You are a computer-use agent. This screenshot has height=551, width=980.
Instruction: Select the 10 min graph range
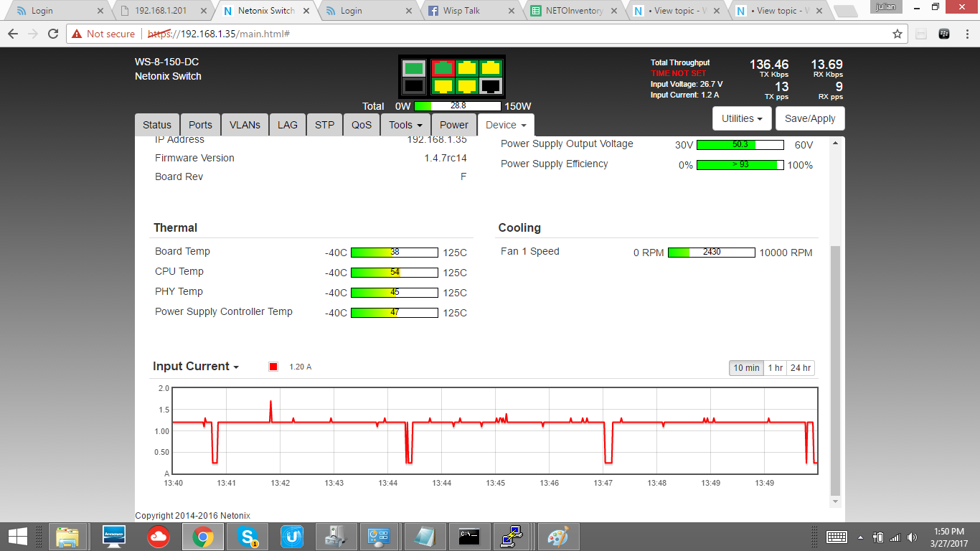pos(746,368)
